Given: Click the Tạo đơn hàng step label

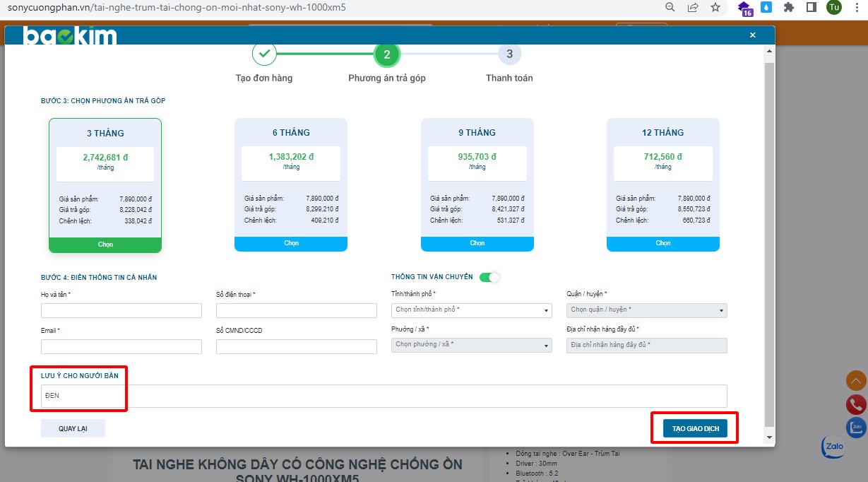Looking at the screenshot, I should (264, 78).
